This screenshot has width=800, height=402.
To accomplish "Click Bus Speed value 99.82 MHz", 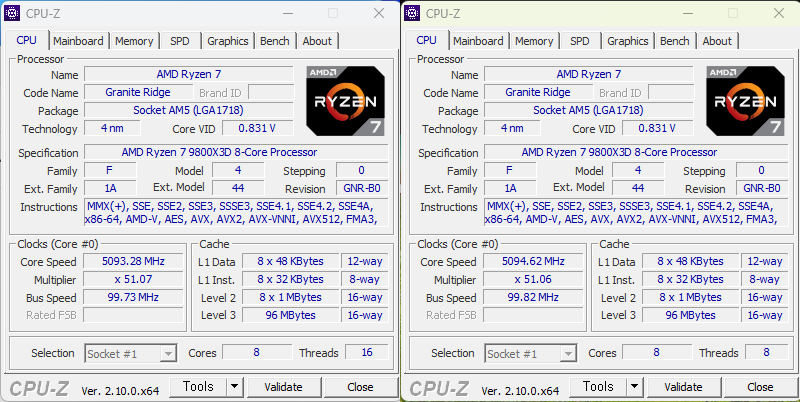I will click(x=533, y=297).
